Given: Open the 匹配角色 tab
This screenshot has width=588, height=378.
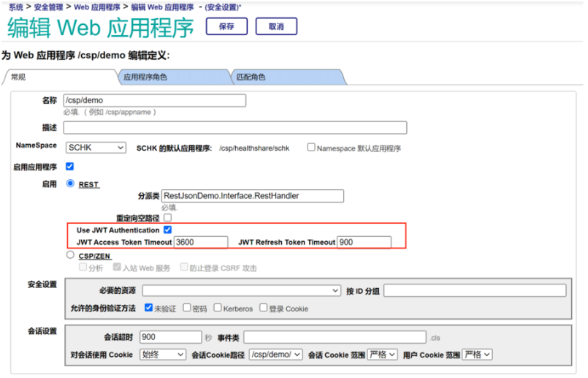Looking at the screenshot, I should (287, 77).
